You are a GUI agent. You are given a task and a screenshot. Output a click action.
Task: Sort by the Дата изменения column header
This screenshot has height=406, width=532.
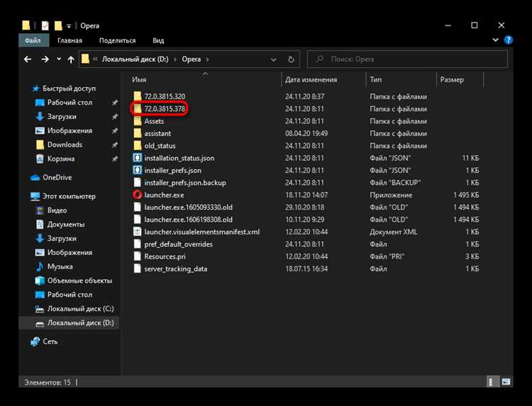(x=311, y=79)
